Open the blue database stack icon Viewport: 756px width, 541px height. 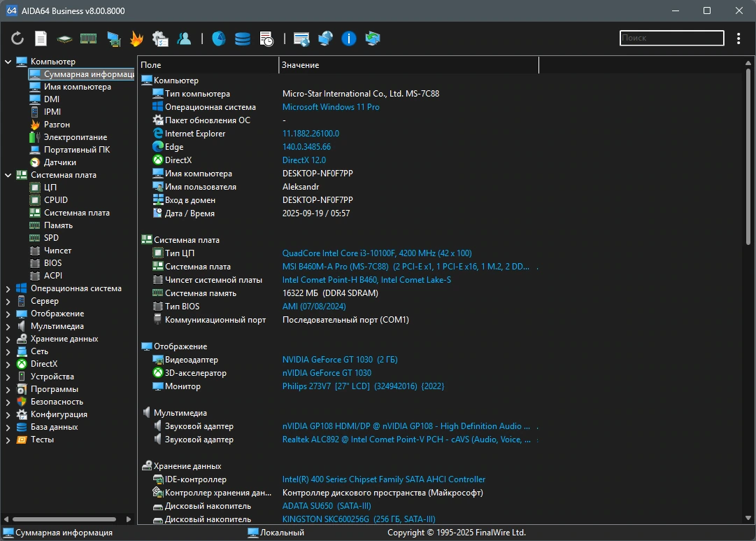coord(243,38)
